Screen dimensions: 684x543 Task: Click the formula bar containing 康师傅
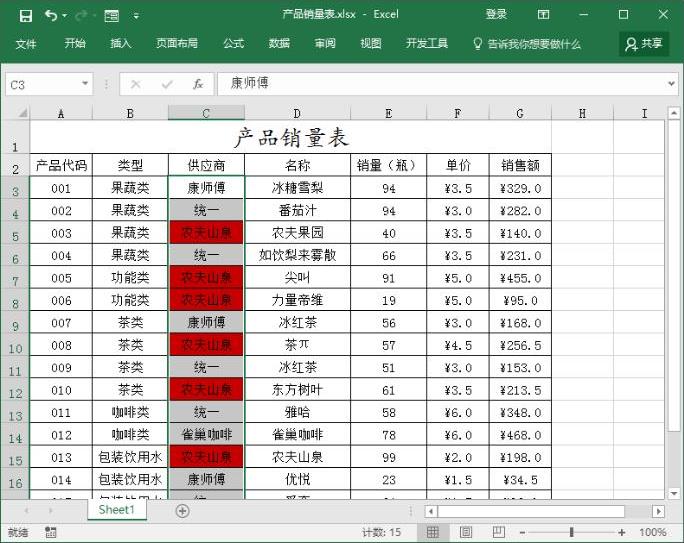[440, 84]
